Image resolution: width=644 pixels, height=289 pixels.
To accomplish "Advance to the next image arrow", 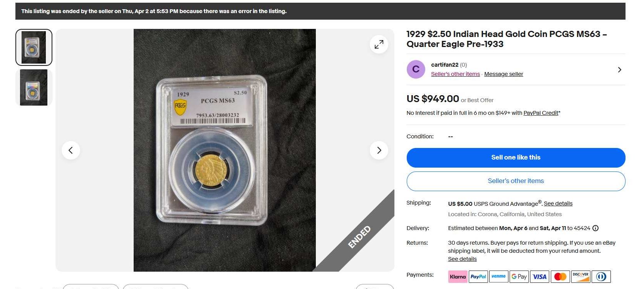I will point(379,150).
